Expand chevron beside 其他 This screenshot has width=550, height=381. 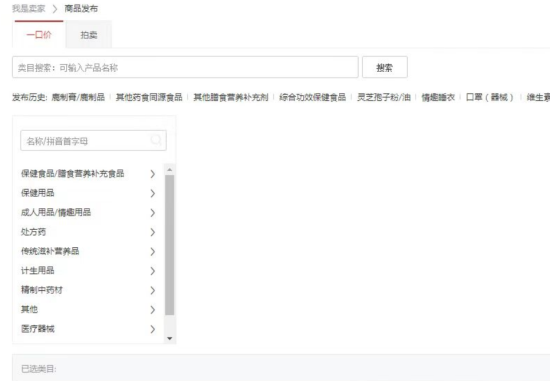(x=153, y=310)
